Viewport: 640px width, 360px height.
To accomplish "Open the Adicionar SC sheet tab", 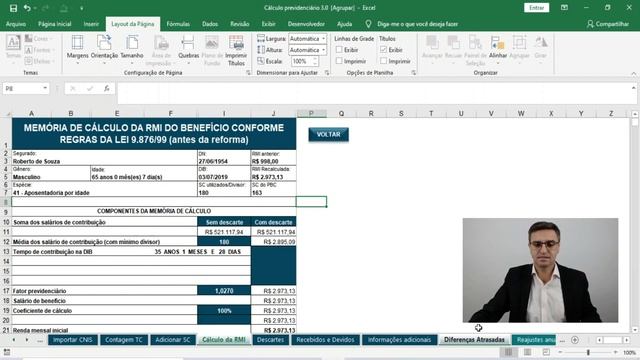I will coord(173,340).
